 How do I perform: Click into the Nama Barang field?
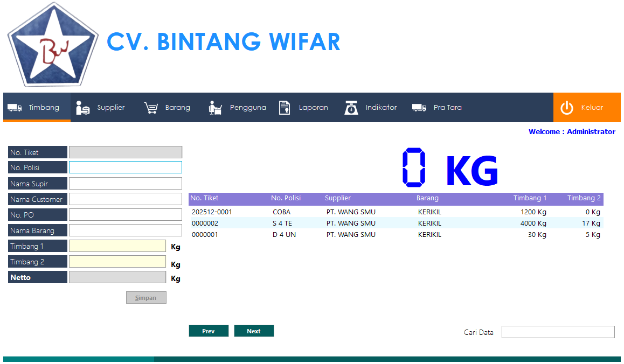click(x=126, y=230)
